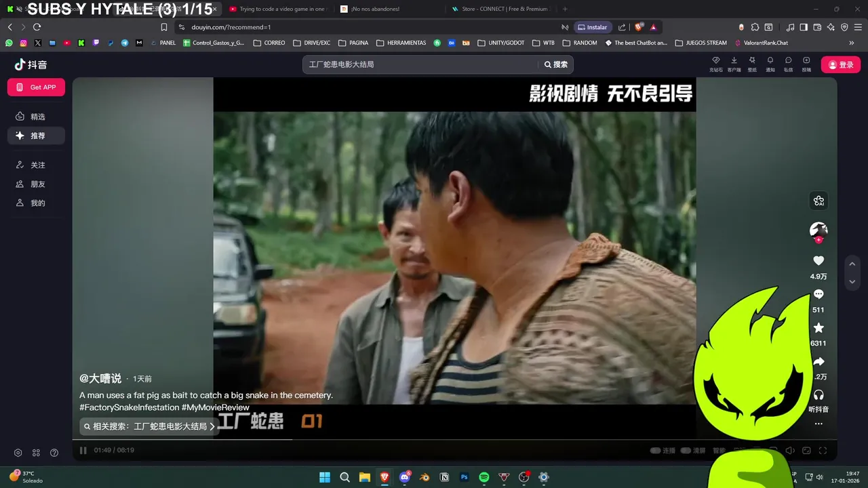This screenshot has height=488, width=868.
Task: Open the Windows Start menu
Action: 325,477
